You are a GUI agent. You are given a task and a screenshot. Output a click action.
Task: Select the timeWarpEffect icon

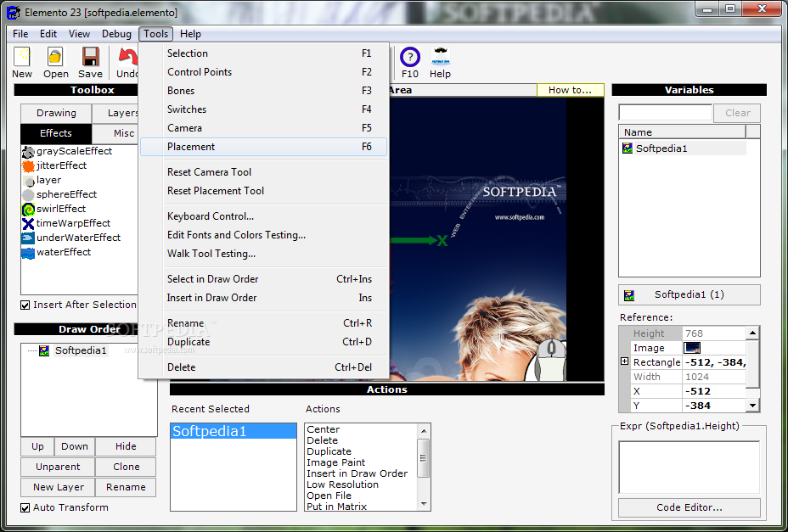pyautogui.click(x=28, y=223)
